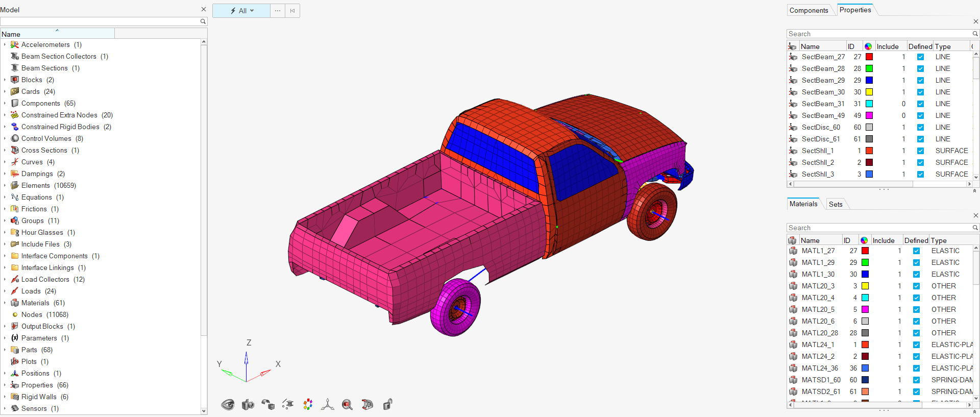Image resolution: width=980 pixels, height=417 pixels.
Task: Click the skip-to-start arrow beside the All selector
Action: pyautogui.click(x=292, y=11)
